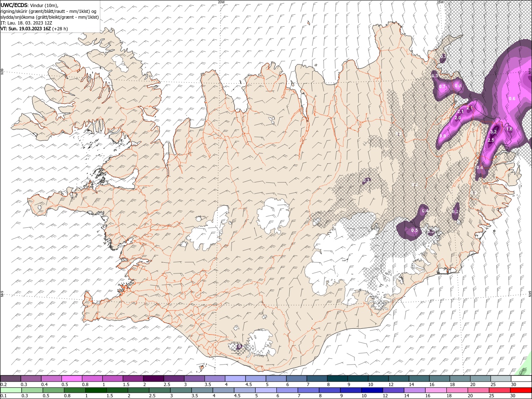Click the 0.9 precipitation value on map
The image size is (532, 399).
tap(443, 136)
